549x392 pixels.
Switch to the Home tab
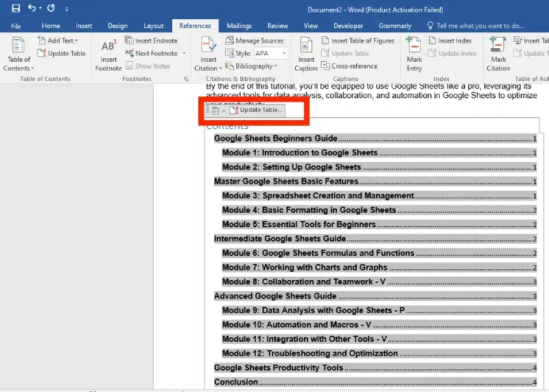tap(51, 26)
